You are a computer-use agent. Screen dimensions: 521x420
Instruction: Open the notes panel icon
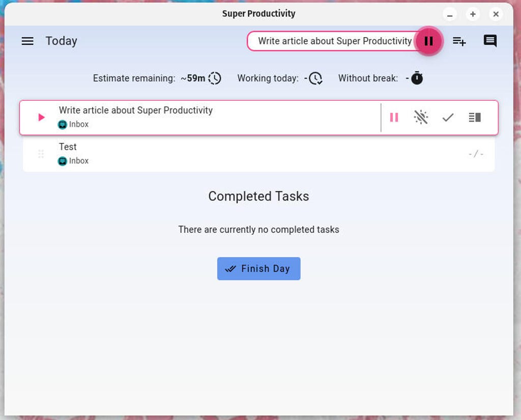[490, 41]
